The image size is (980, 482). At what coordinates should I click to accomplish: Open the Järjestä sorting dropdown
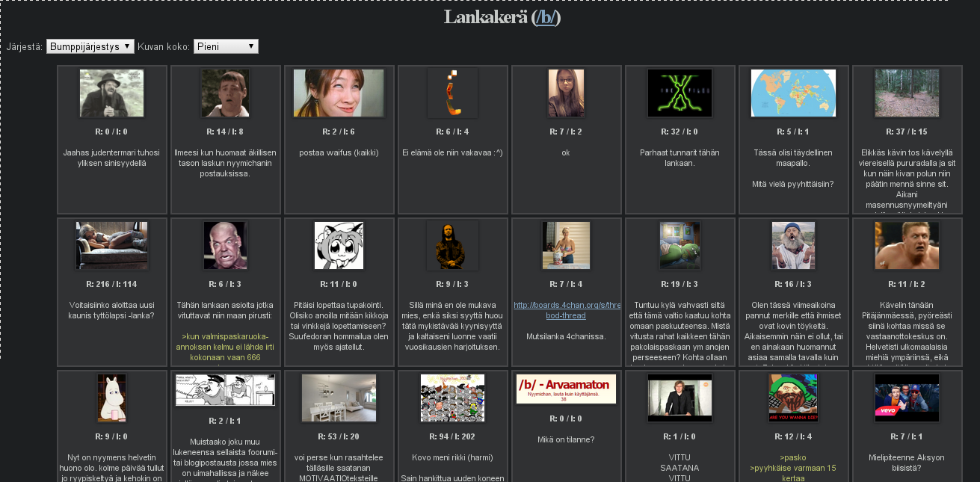pos(90,46)
